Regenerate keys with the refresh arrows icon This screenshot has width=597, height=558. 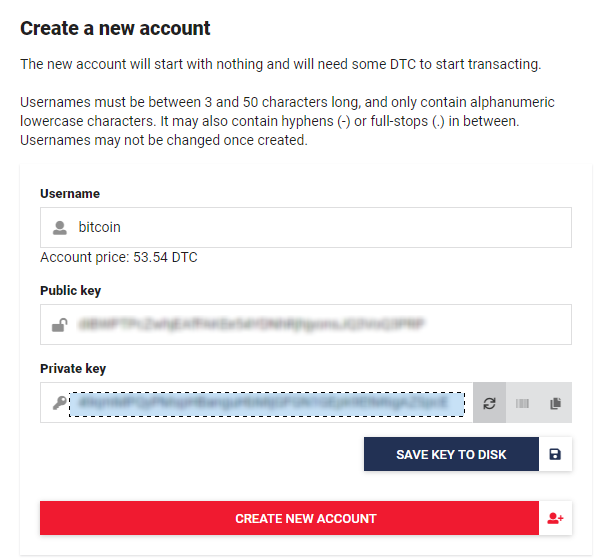click(x=489, y=403)
